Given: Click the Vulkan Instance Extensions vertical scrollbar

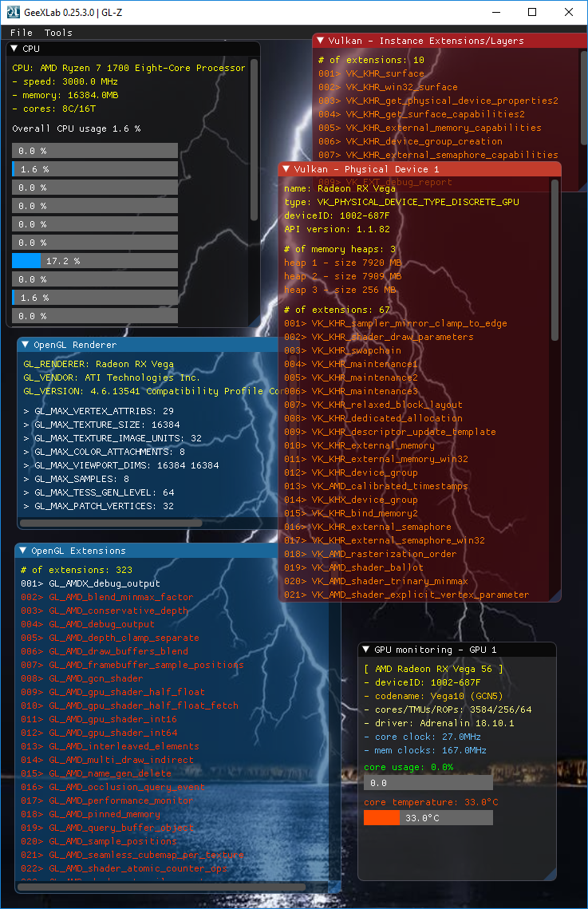Looking at the screenshot, I should [582, 97].
